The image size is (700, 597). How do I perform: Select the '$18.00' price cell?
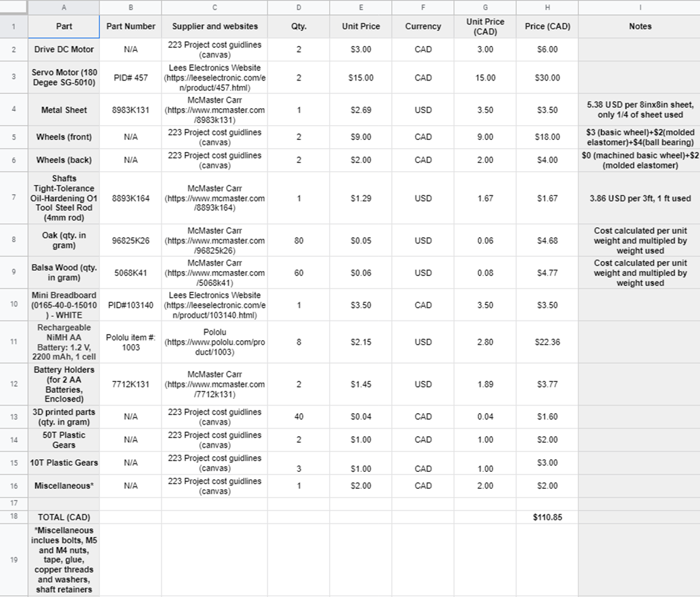(547, 137)
